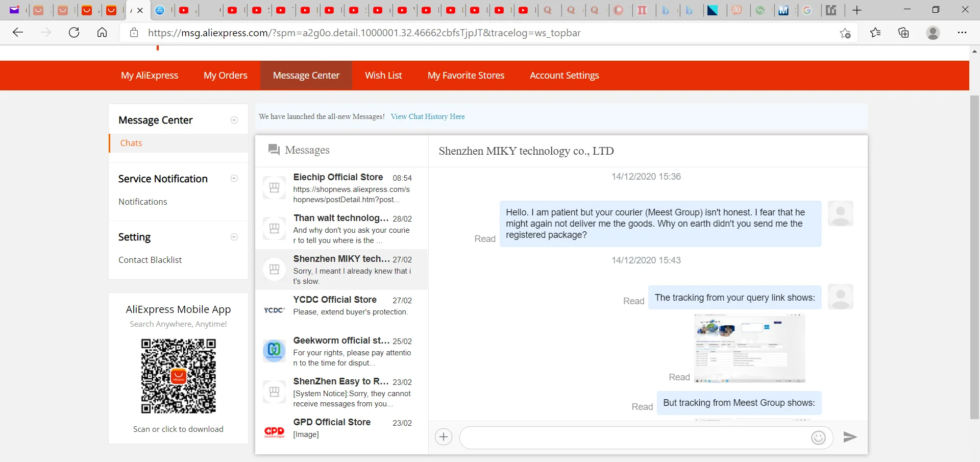Collapse the Setting sidebar section
The height and width of the screenshot is (462, 980).
click(x=234, y=237)
